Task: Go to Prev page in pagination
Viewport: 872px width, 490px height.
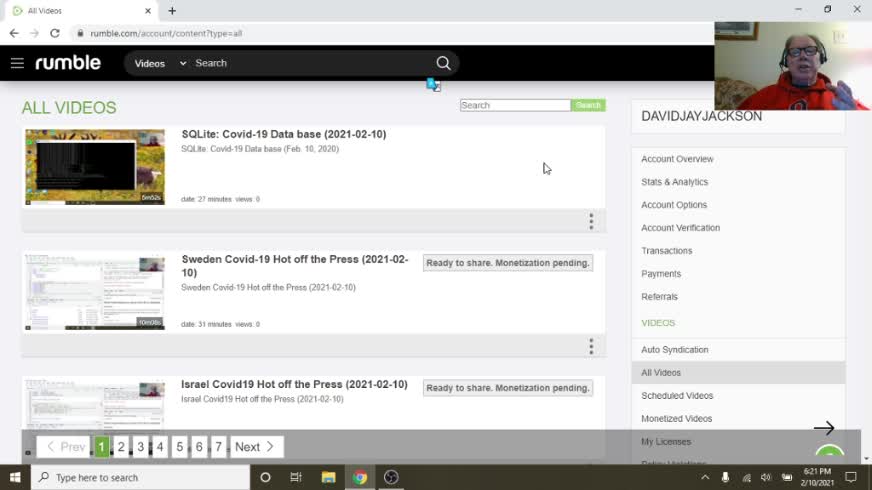Action: (x=65, y=447)
